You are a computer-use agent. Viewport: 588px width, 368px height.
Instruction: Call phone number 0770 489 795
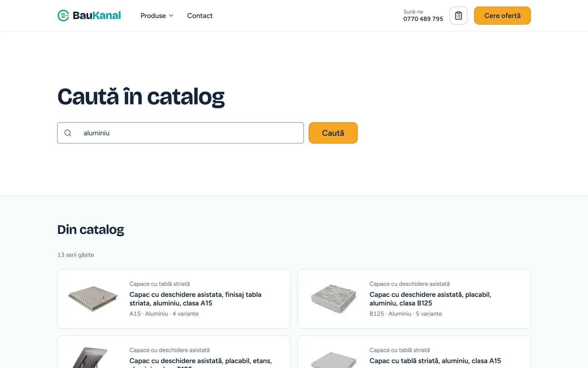[423, 19]
